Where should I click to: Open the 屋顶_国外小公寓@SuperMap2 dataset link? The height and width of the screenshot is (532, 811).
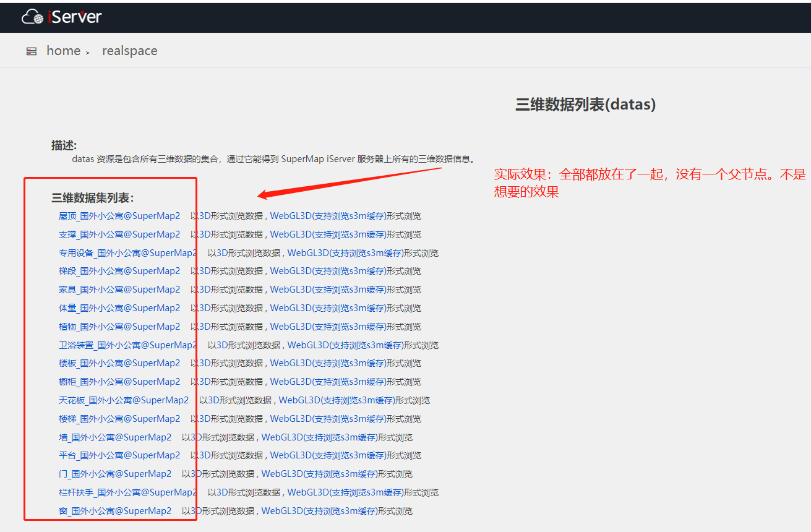point(119,216)
